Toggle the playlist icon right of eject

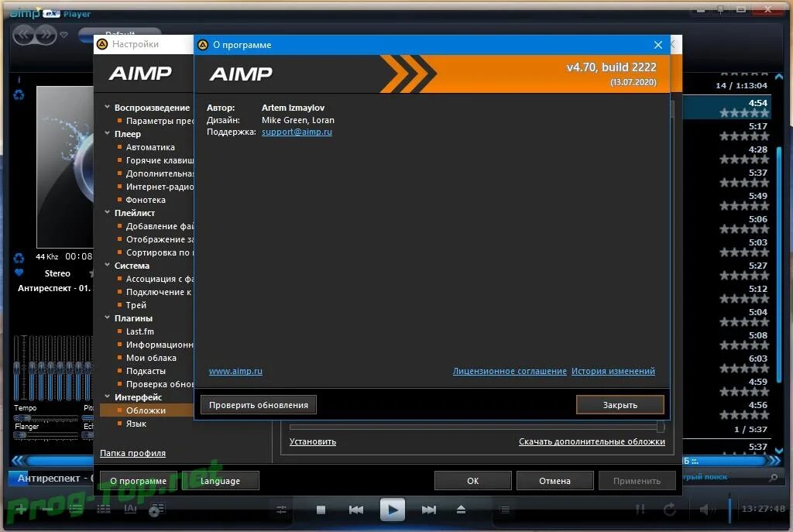(505, 510)
